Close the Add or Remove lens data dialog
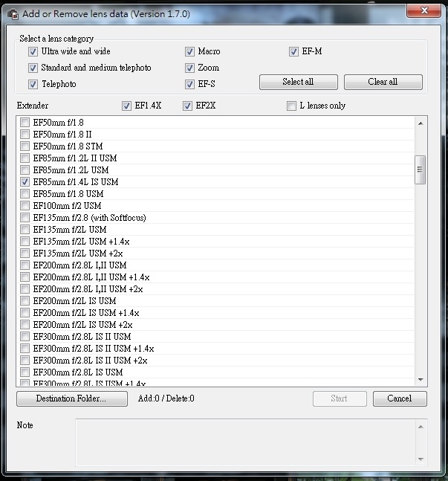This screenshot has height=481, width=448. (424, 10)
